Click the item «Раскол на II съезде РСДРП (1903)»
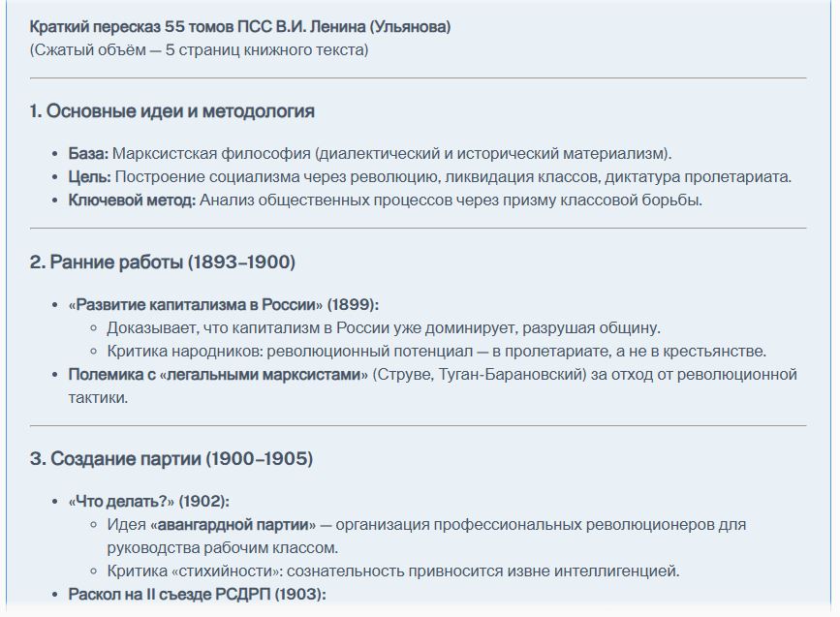Viewport: 840px width, 617px height. click(197, 594)
